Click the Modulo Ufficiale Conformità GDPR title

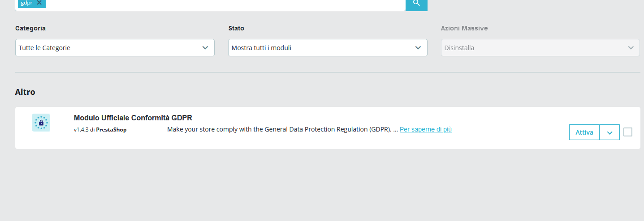(x=133, y=118)
